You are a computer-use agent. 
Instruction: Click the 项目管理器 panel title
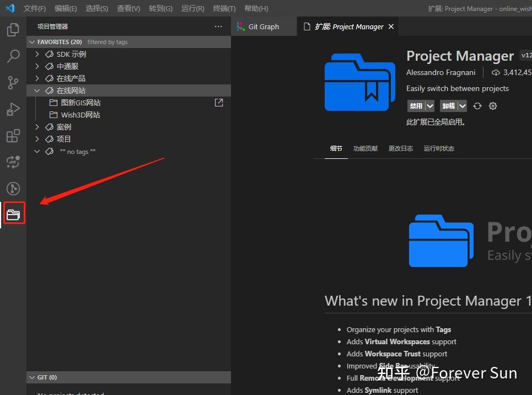[52, 26]
